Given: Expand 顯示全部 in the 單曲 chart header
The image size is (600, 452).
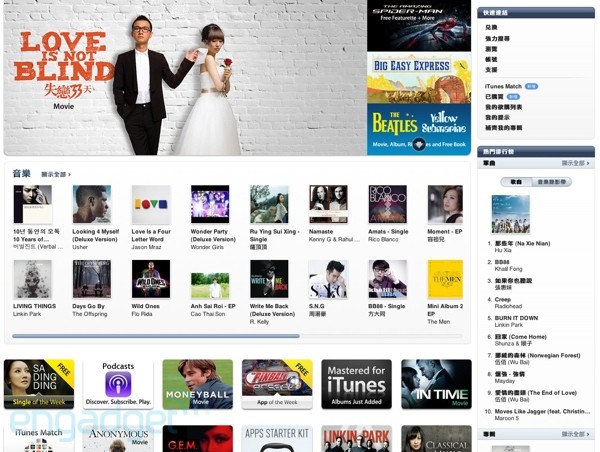Looking at the screenshot, I should point(575,163).
